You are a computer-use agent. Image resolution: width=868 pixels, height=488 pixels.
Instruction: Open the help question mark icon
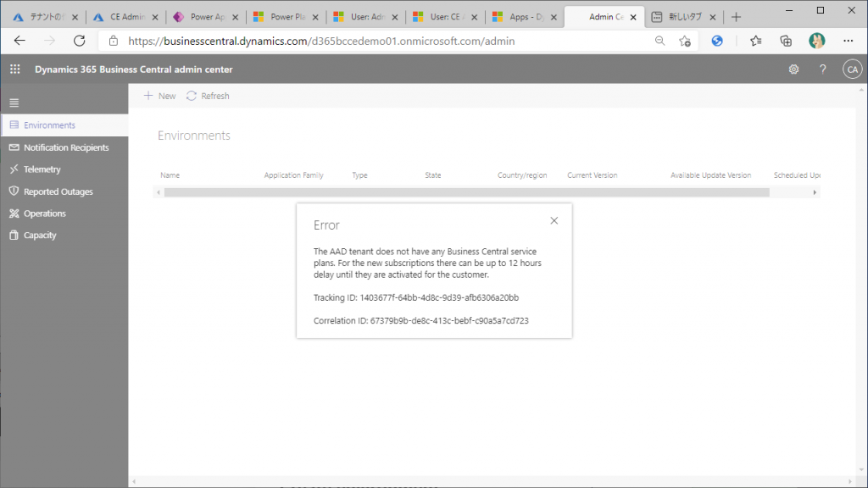822,69
